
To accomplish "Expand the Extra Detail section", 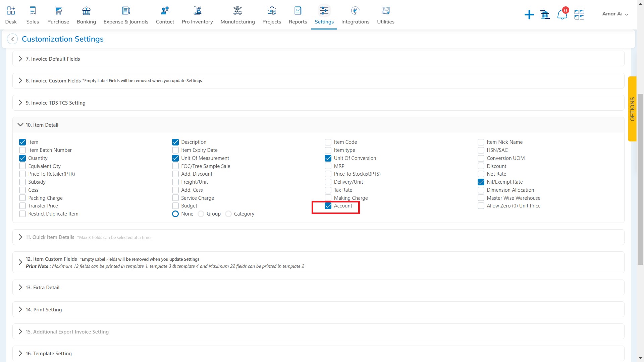I will point(20,287).
